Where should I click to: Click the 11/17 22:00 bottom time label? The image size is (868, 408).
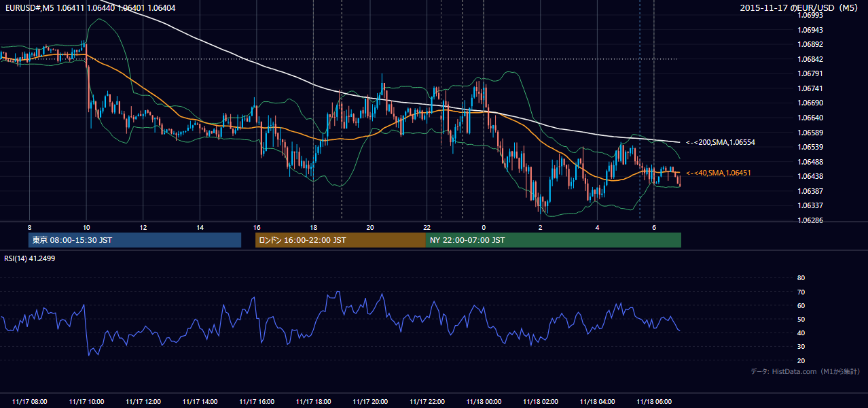point(427,402)
